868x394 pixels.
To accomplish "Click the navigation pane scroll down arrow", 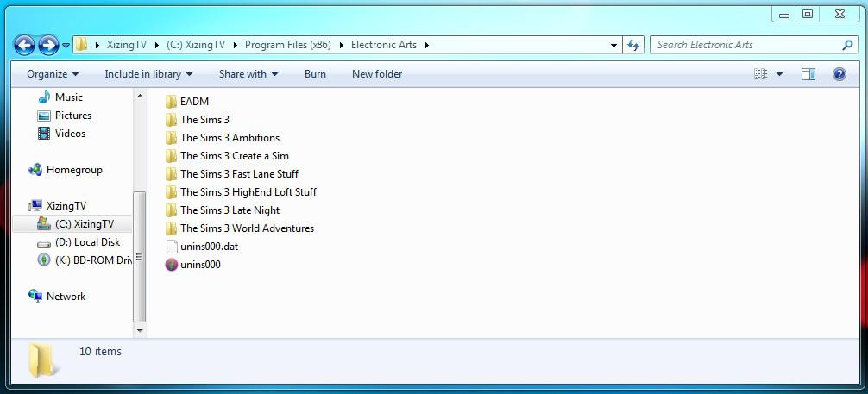I will click(x=140, y=331).
